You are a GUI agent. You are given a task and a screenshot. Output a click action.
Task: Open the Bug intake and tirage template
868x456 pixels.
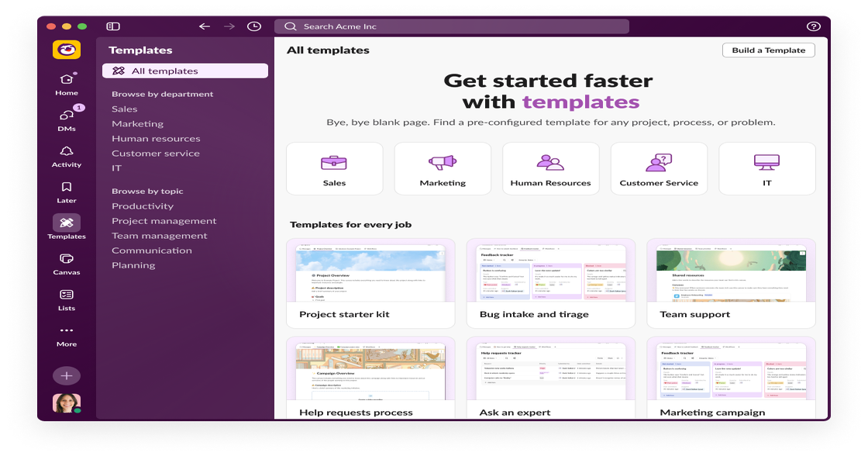click(x=550, y=283)
